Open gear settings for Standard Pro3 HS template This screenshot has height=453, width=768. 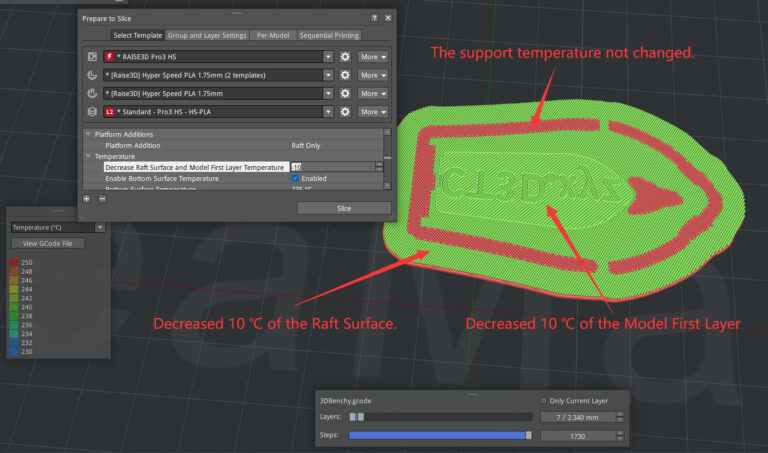click(x=345, y=112)
